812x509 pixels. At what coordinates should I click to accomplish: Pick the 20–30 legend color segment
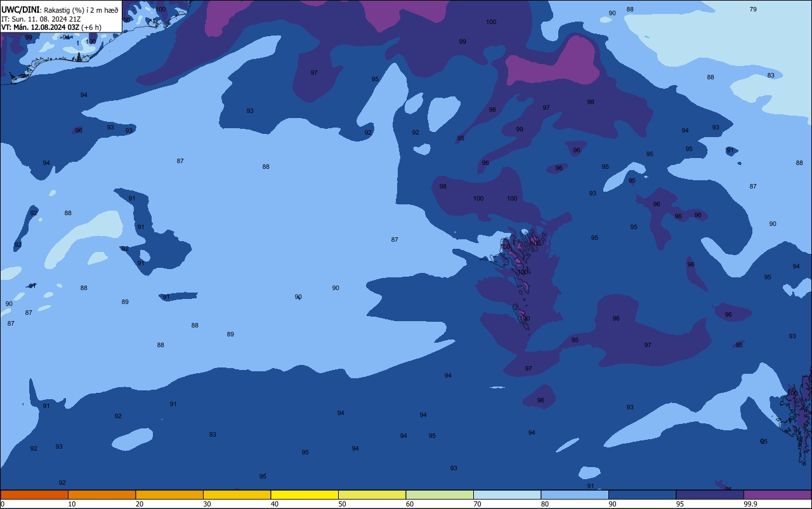(x=169, y=494)
